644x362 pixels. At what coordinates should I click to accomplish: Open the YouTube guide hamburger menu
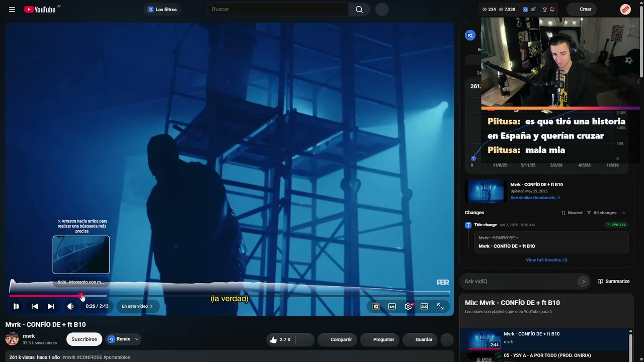[x=12, y=10]
